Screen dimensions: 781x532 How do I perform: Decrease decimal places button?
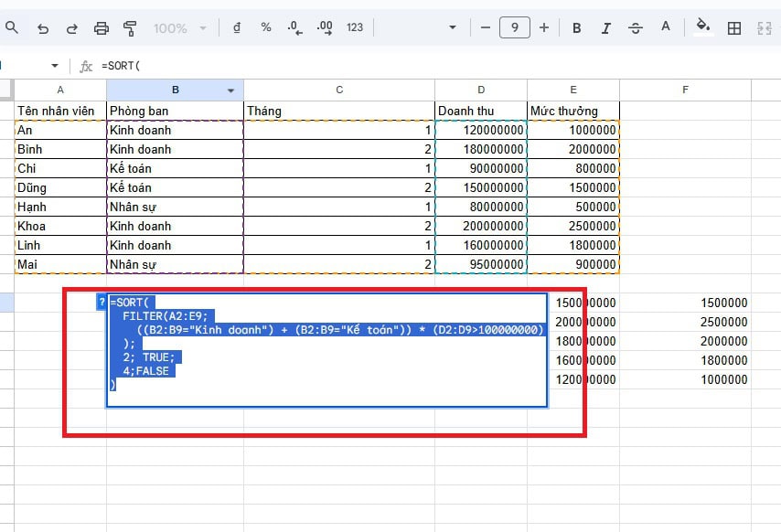click(294, 28)
